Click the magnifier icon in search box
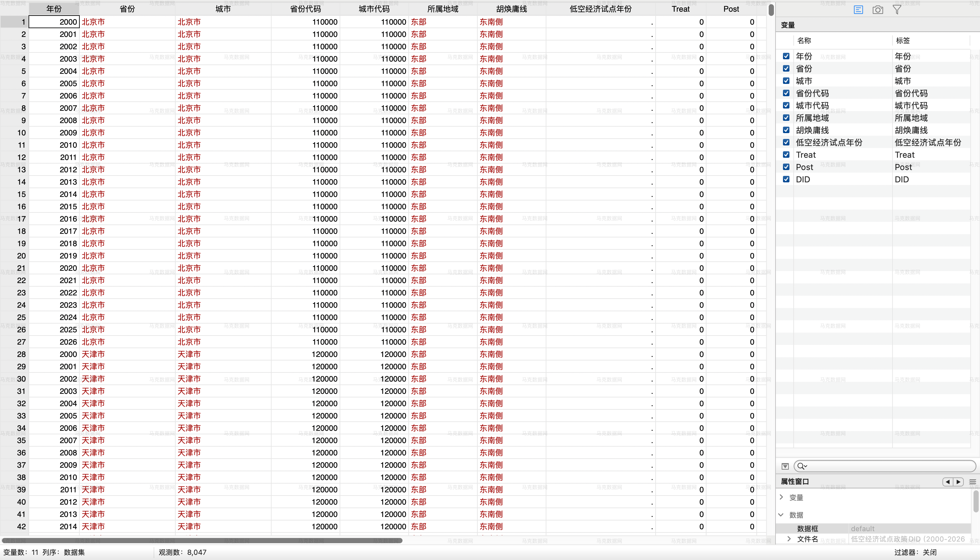 click(801, 466)
